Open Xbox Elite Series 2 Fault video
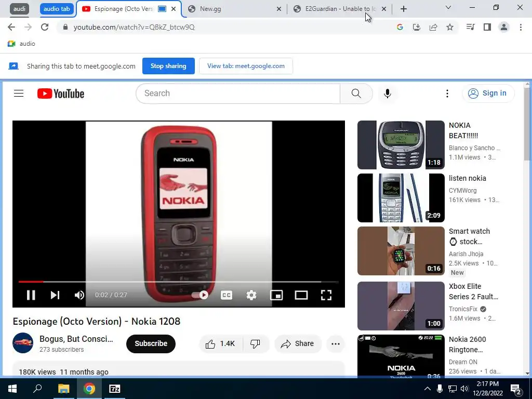The height and width of the screenshot is (399, 532). [x=401, y=305]
